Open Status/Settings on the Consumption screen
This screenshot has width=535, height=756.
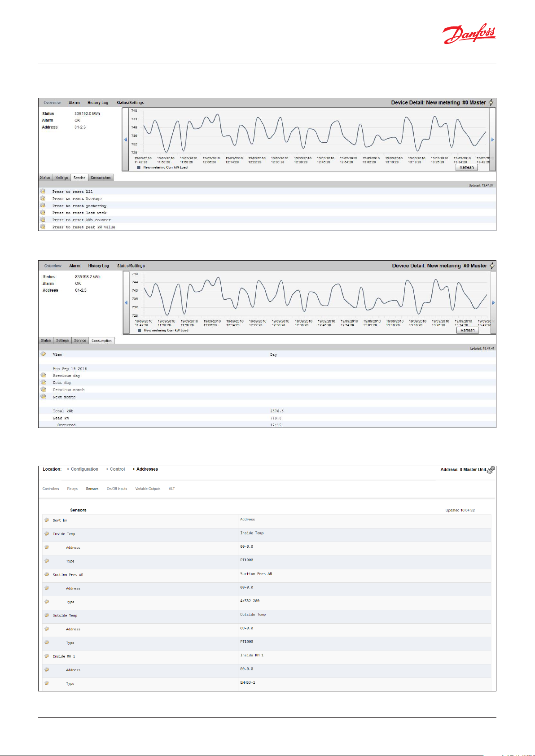(x=131, y=266)
